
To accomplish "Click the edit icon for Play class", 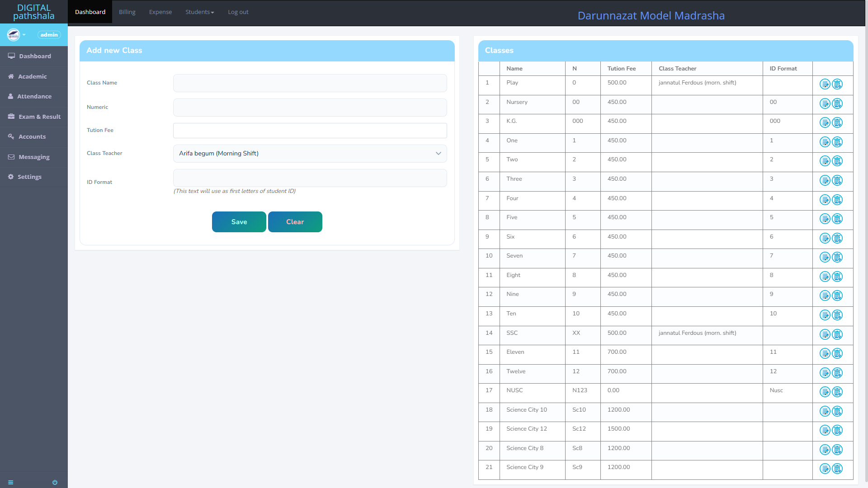I will (x=825, y=84).
